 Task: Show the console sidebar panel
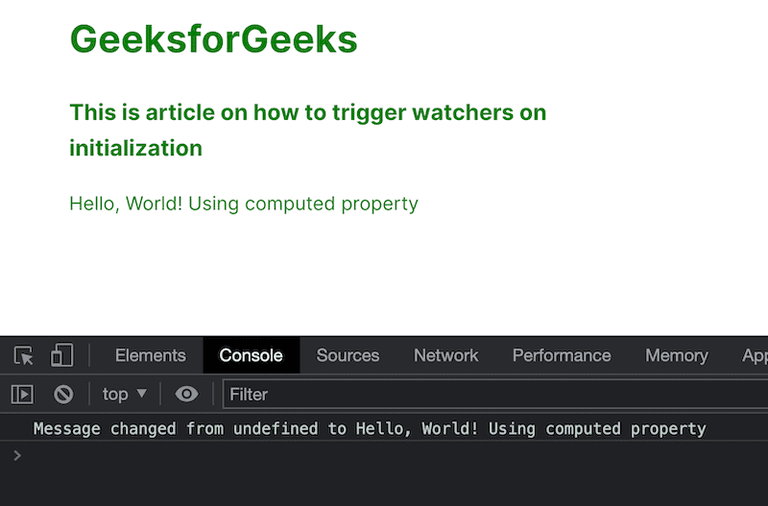coord(22,394)
